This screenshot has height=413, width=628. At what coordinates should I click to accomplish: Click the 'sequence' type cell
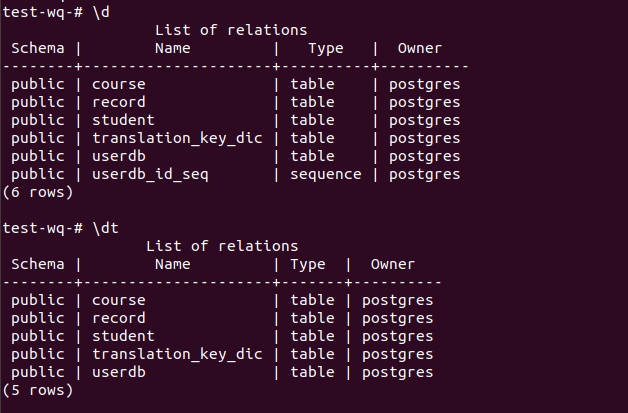click(326, 175)
